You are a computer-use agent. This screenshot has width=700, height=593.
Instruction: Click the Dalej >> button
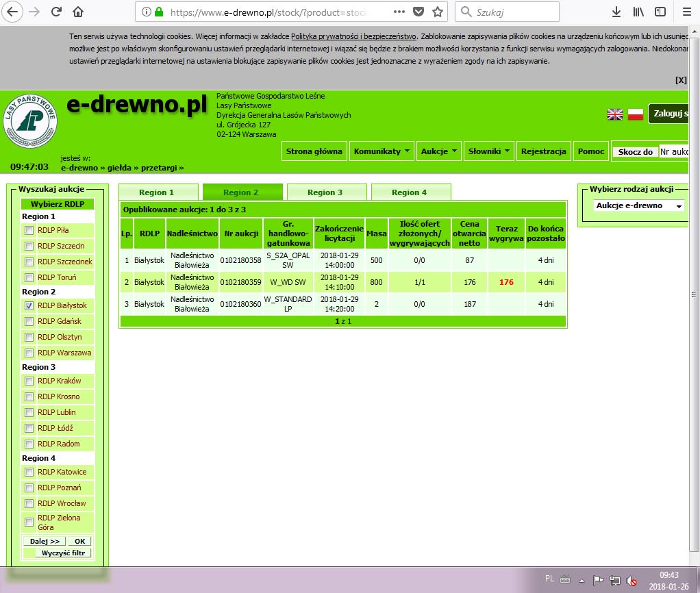click(x=45, y=541)
